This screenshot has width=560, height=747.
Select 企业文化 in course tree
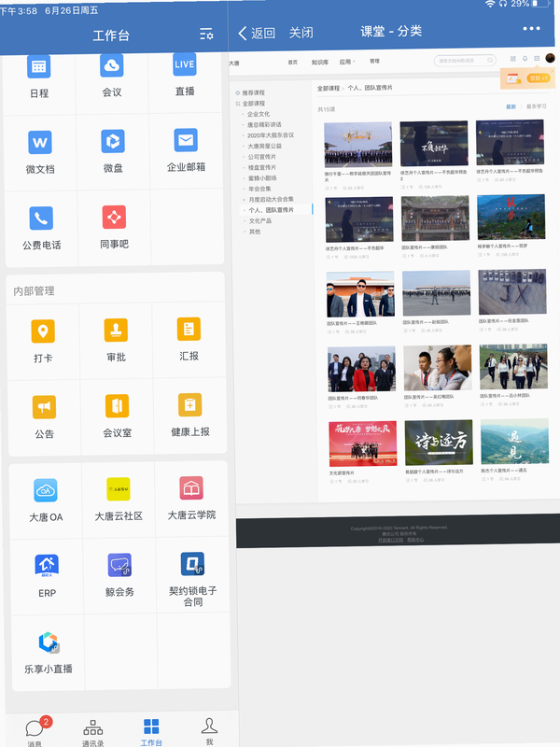(259, 114)
